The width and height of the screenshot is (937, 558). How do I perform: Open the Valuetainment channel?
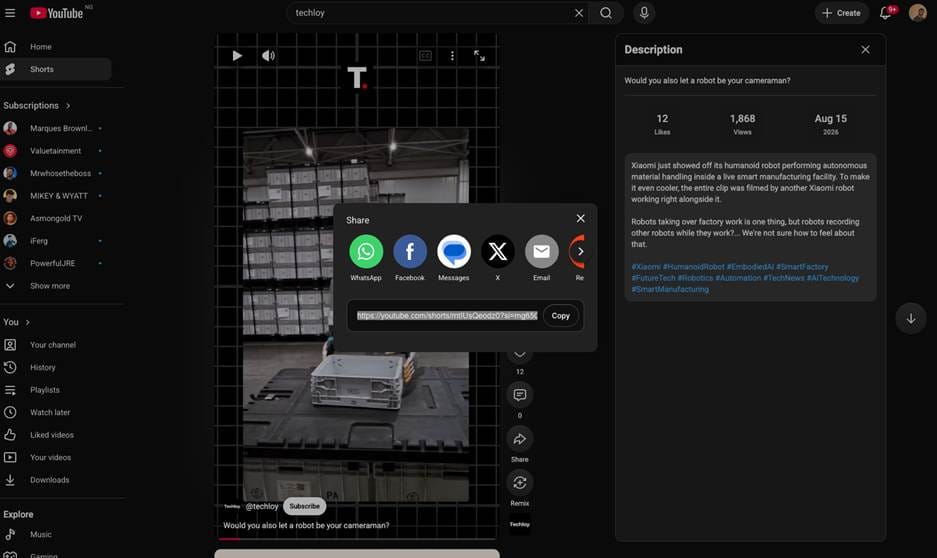56,151
